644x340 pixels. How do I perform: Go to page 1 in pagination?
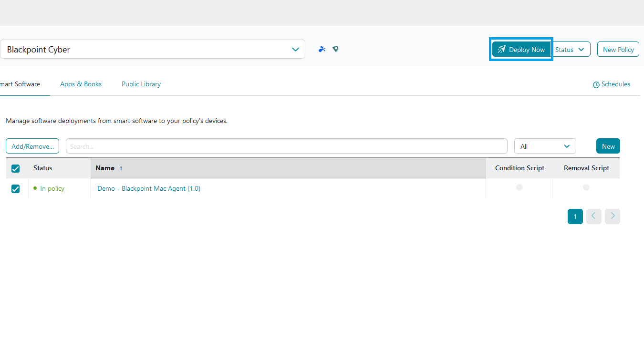pyautogui.click(x=575, y=216)
